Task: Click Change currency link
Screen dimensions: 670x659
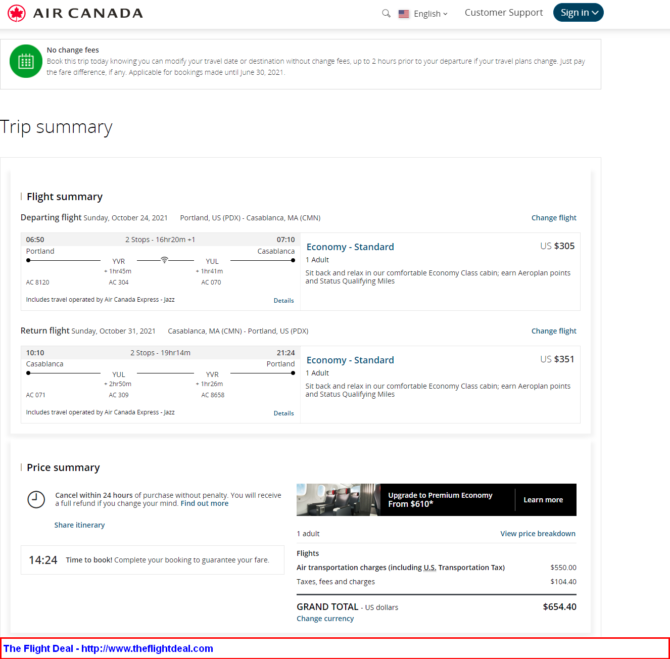Action: 325,618
